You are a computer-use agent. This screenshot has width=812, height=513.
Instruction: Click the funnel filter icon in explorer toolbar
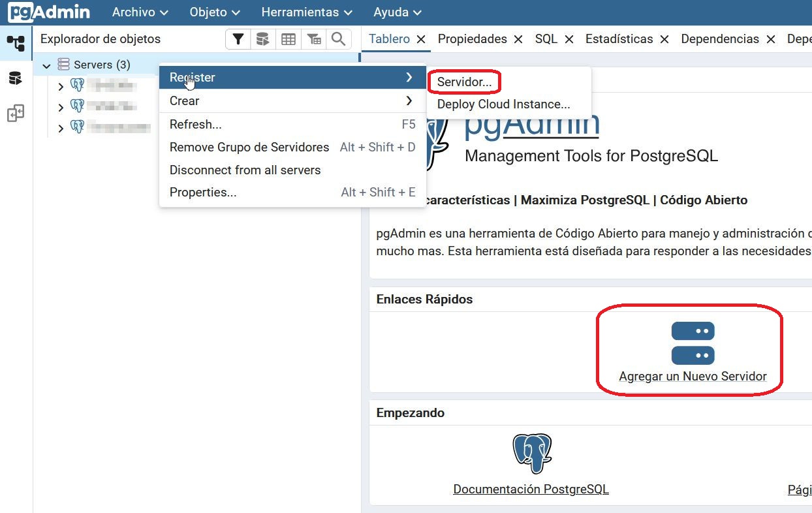coord(238,39)
